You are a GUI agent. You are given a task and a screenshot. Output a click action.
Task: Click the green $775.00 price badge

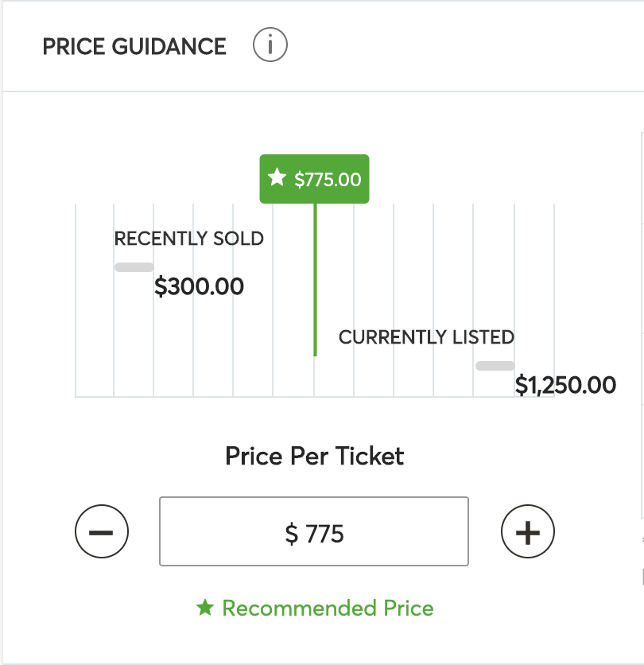coord(315,179)
